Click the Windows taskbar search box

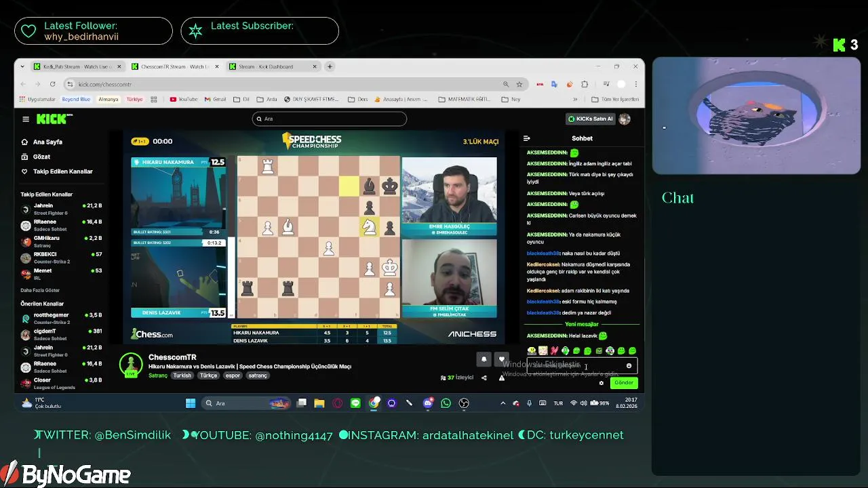[248, 403]
